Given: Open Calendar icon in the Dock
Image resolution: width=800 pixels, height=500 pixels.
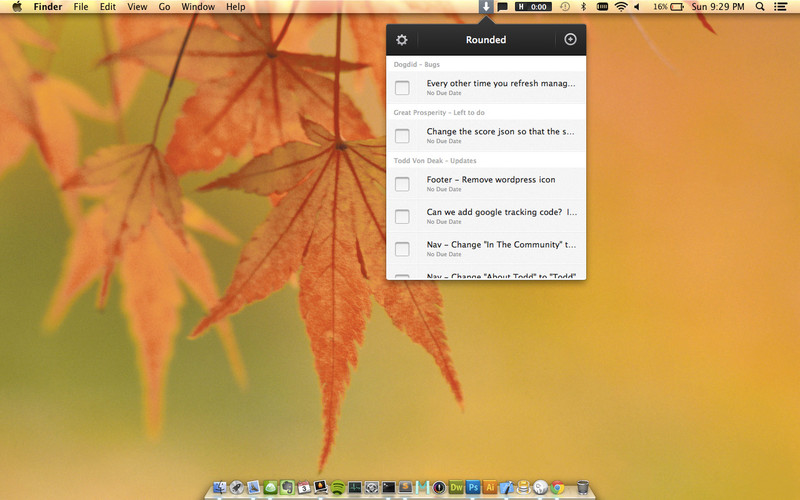Looking at the screenshot, I should 304,487.
